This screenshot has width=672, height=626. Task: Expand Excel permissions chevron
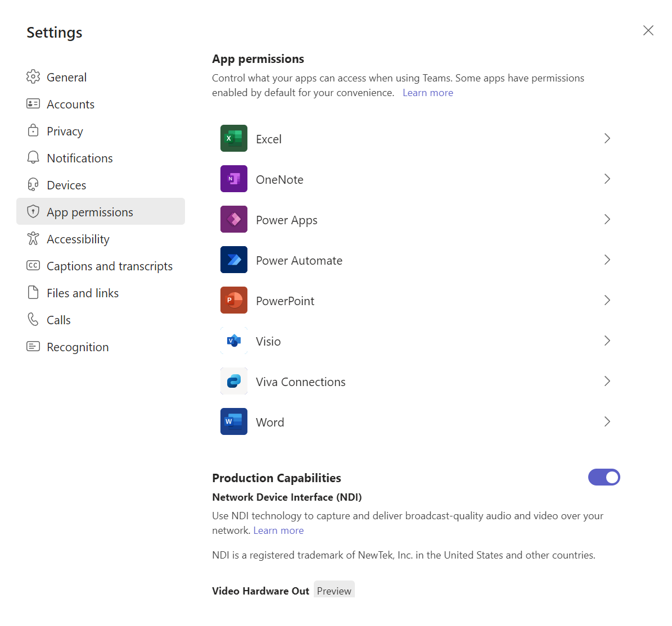[607, 138]
